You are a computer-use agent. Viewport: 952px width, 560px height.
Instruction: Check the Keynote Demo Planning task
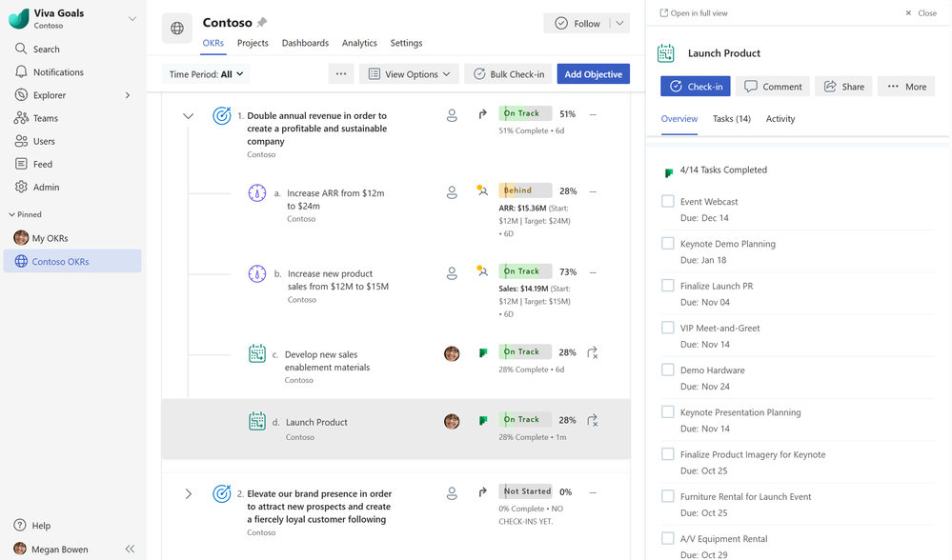[668, 243]
